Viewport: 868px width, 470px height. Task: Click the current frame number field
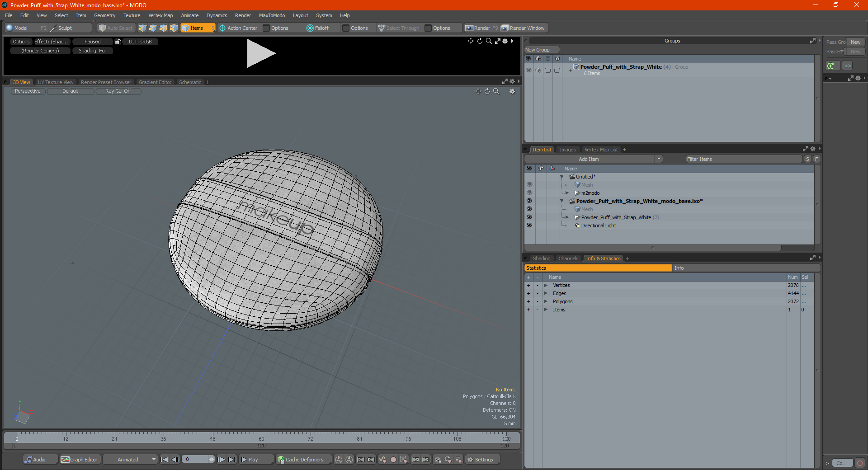(x=195, y=460)
